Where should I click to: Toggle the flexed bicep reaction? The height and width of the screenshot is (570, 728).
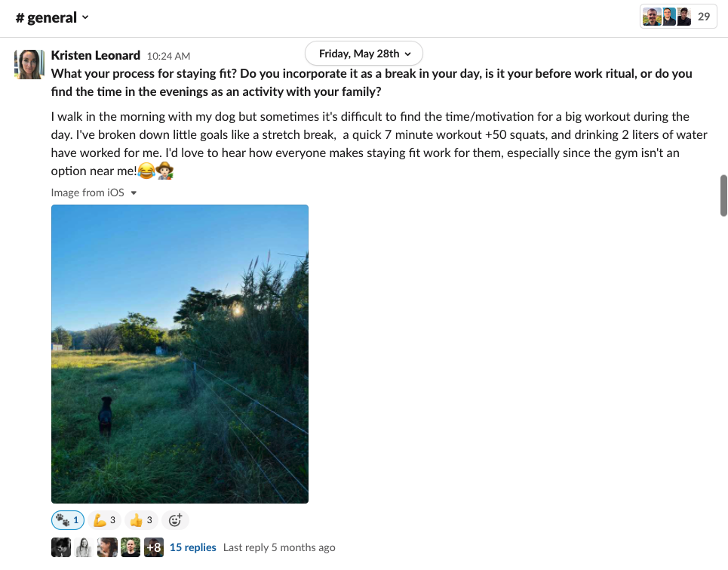click(104, 520)
